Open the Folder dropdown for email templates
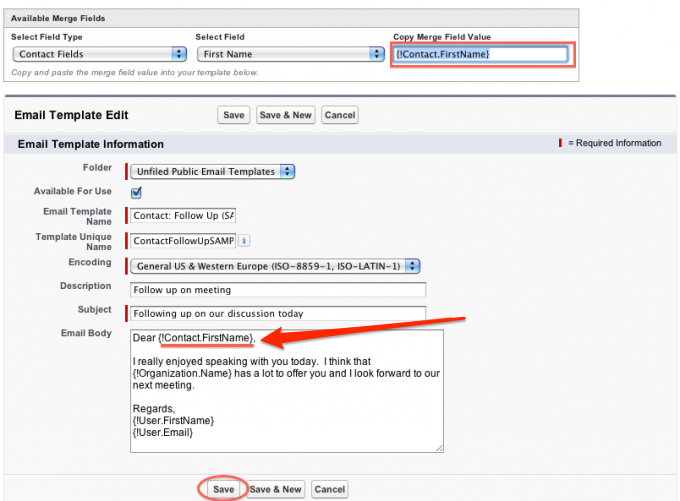The height and width of the screenshot is (501, 680). click(213, 171)
